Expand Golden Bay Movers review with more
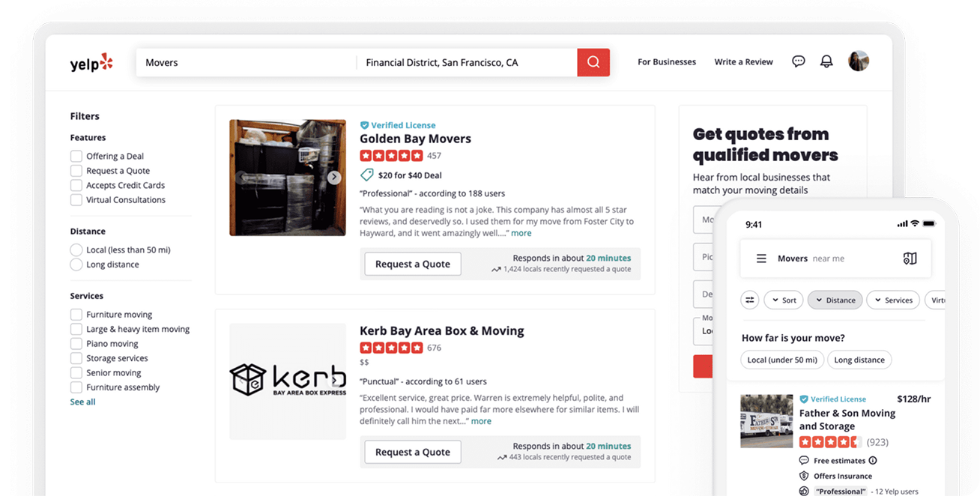 pos(521,233)
